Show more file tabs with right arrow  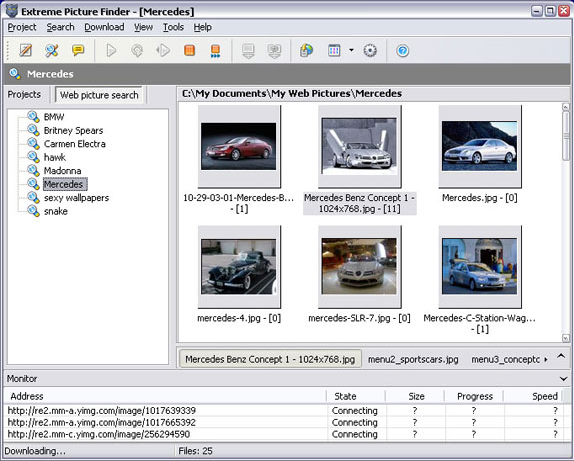pyautogui.click(x=546, y=360)
